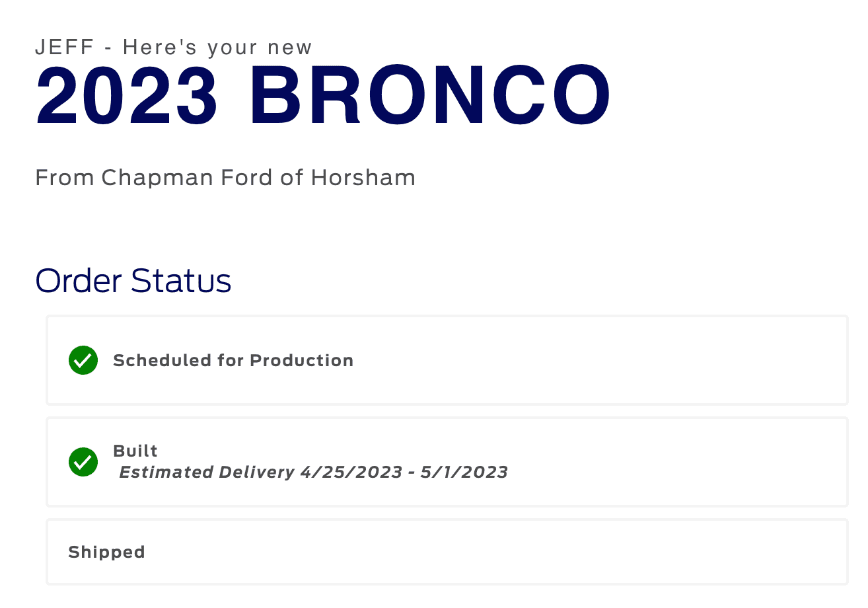Click the 5/1/2023 delivery end date
Viewport: 868px width, 608px height.
[464, 473]
